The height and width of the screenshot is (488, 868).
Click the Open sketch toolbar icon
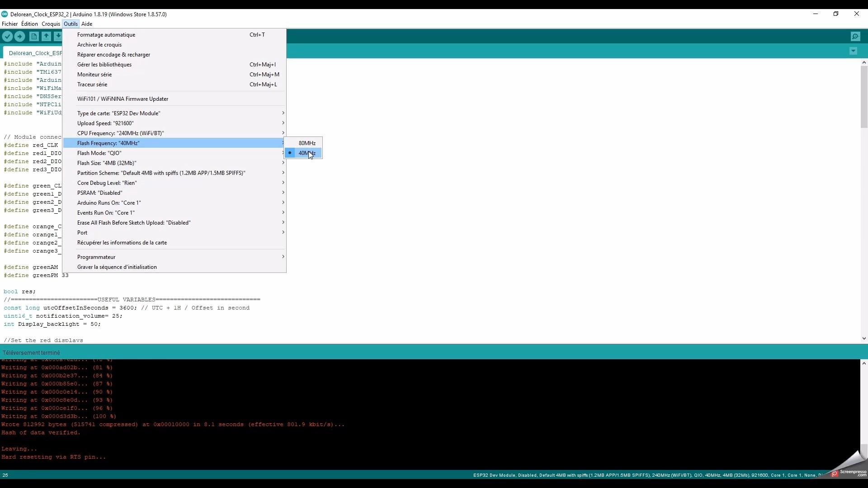tap(47, 36)
